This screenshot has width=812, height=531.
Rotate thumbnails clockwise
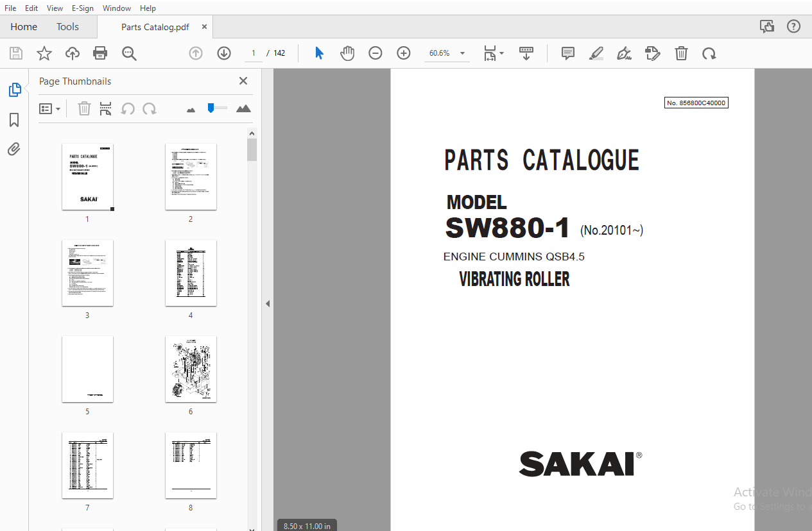click(x=150, y=108)
